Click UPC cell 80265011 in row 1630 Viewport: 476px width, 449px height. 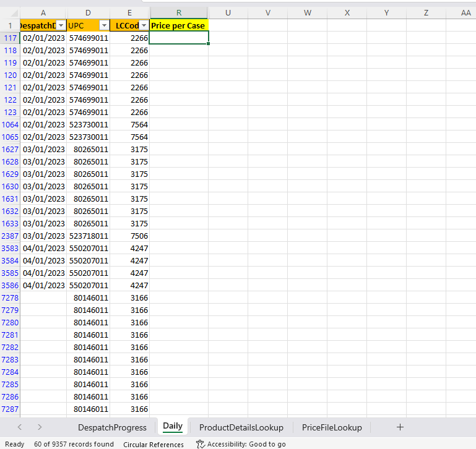point(88,187)
